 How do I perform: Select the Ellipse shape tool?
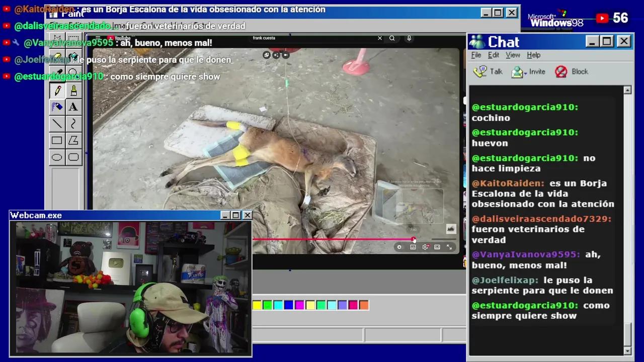click(x=57, y=157)
